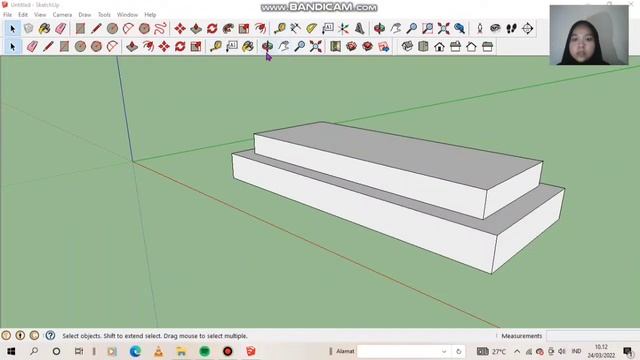
Task: Open the Draw menu
Action: click(x=85, y=15)
